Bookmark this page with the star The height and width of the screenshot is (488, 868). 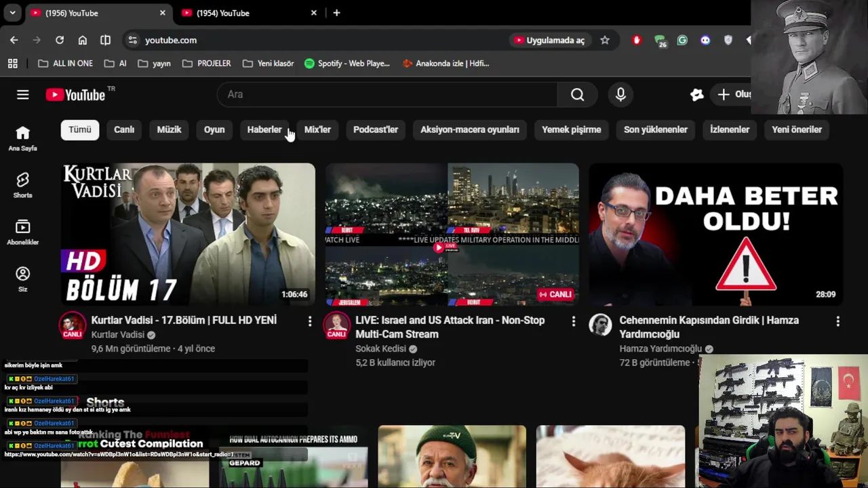pyautogui.click(x=605, y=40)
